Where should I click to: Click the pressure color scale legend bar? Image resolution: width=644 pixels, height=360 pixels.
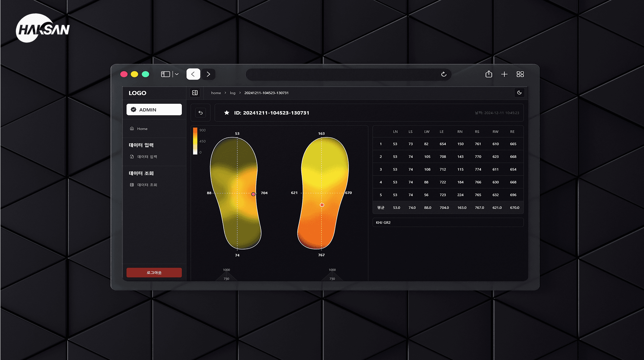click(x=195, y=141)
